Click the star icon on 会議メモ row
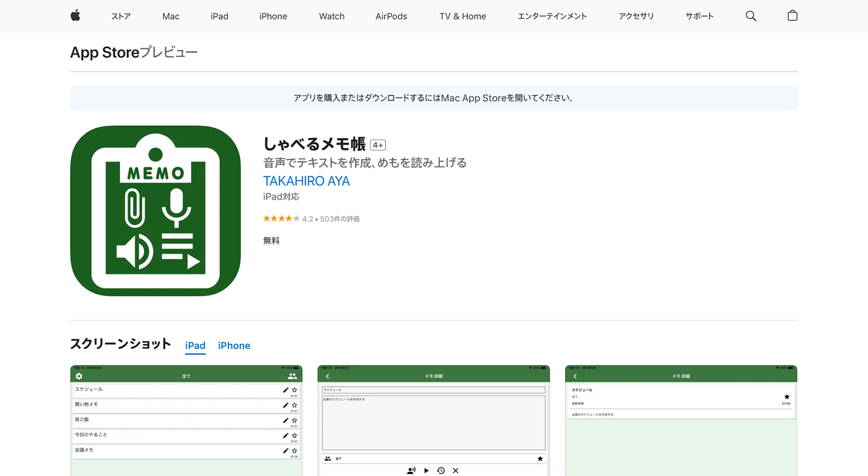The image size is (868, 476). click(x=295, y=450)
